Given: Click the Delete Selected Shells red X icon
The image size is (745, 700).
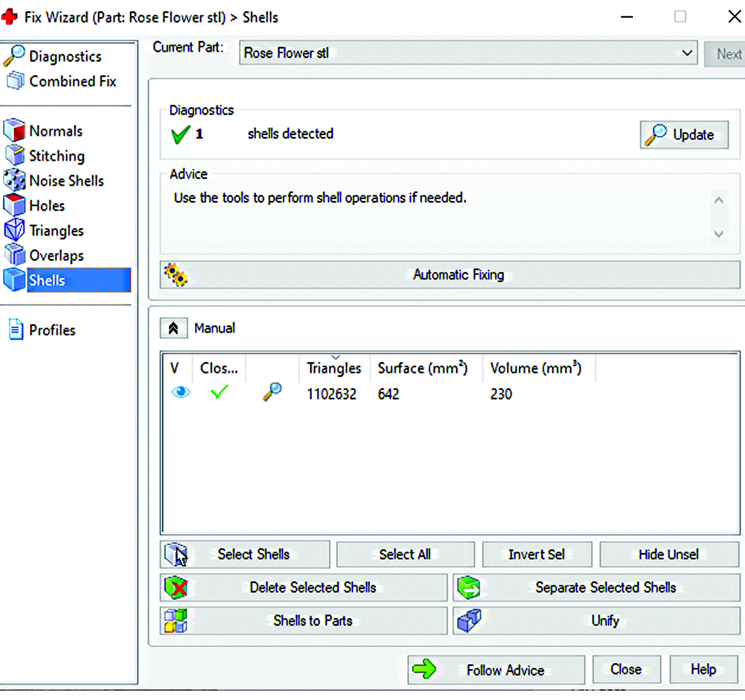Looking at the screenshot, I should point(176,587).
